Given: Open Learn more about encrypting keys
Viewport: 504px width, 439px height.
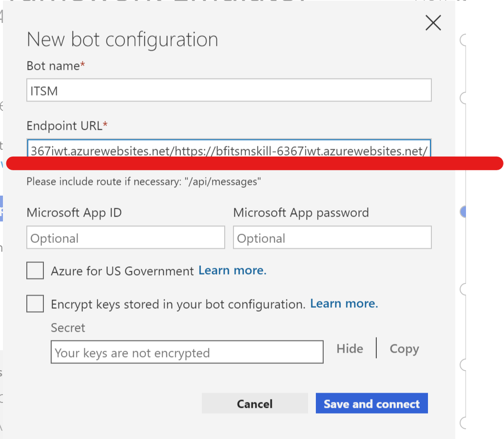Looking at the screenshot, I should click(x=344, y=303).
